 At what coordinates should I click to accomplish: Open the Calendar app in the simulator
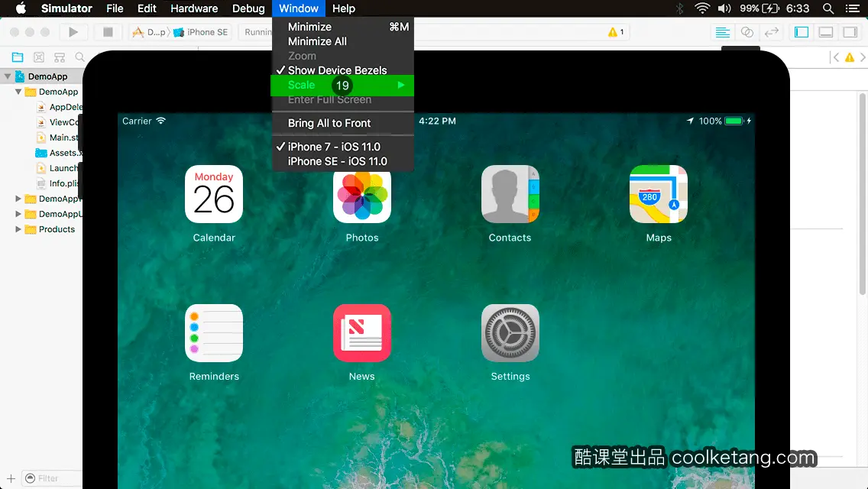[x=214, y=194]
